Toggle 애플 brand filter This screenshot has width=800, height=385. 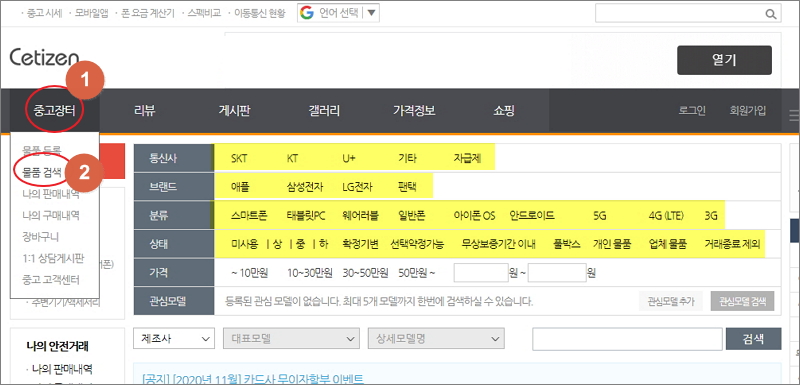[x=240, y=187]
